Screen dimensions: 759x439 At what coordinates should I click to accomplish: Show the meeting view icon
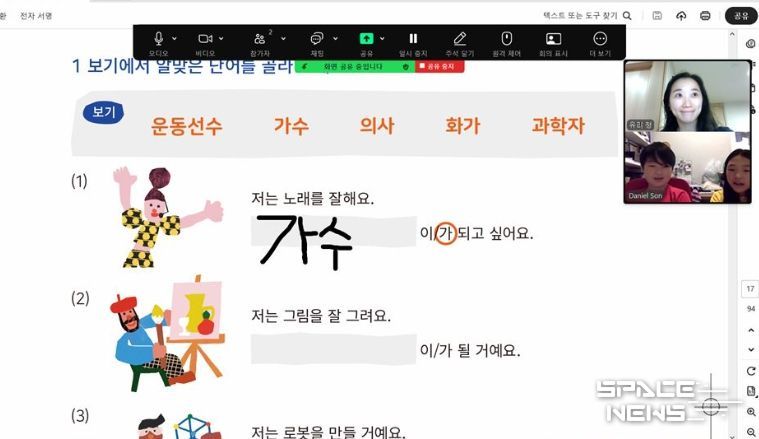(x=553, y=39)
